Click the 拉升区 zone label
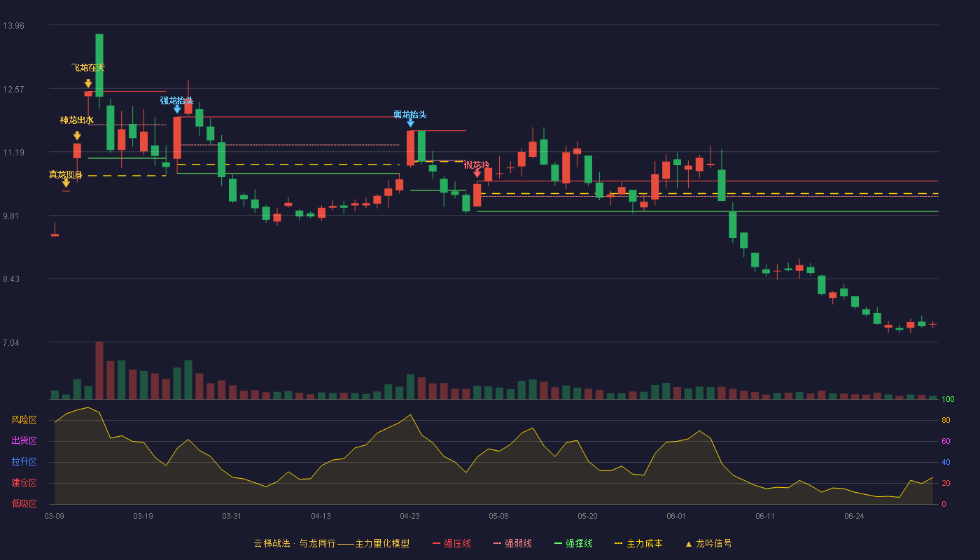This screenshot has height=560, width=980. point(24,462)
